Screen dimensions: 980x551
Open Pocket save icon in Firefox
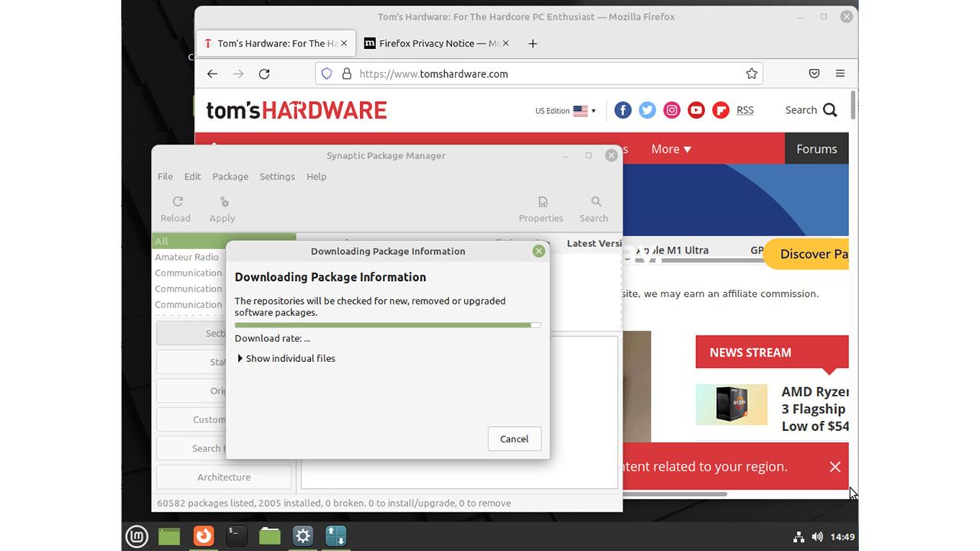click(x=815, y=73)
